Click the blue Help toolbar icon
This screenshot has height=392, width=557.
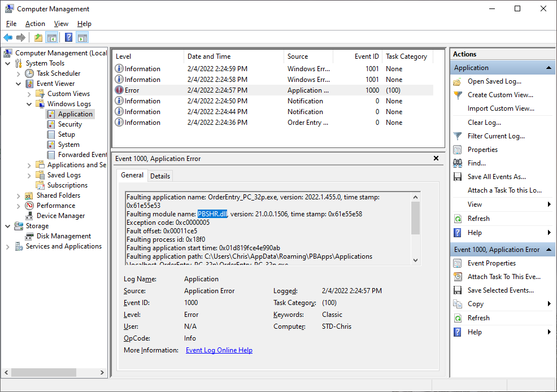pyautogui.click(x=68, y=38)
